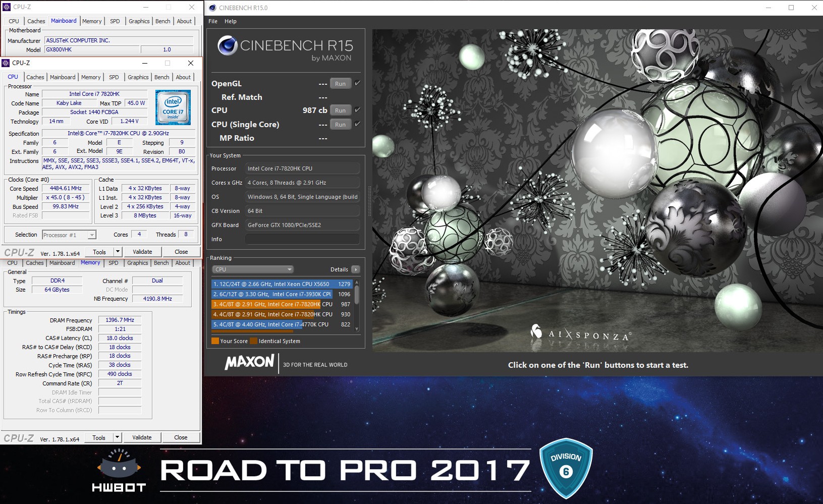Viewport: 823px width, 504px height.
Task: Click Validate in the Memory CPU-Z window
Action: click(142, 437)
